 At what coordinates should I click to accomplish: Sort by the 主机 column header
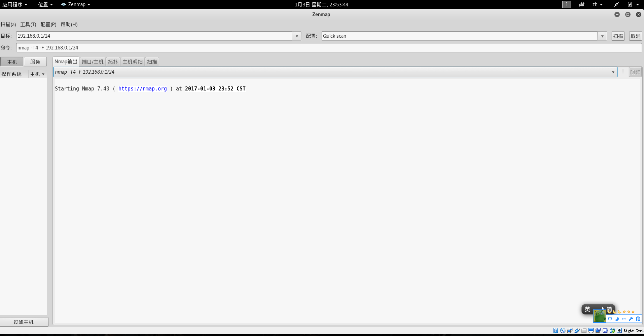click(x=37, y=74)
